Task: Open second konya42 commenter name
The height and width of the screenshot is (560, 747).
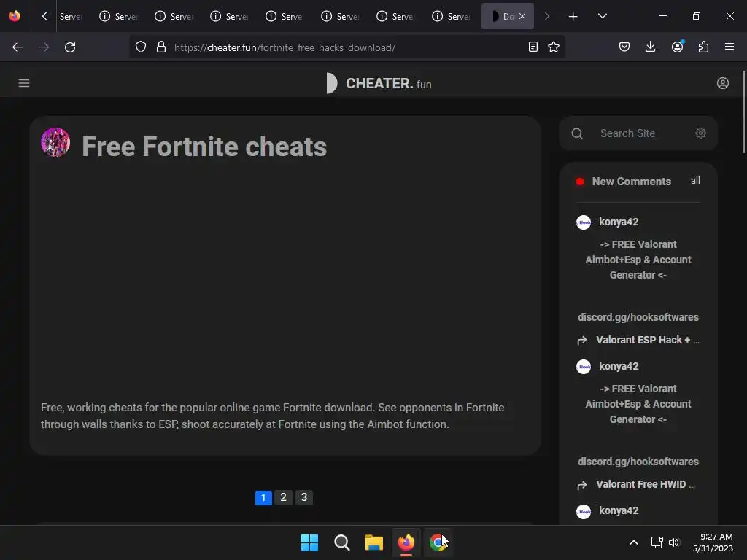Action: point(619,366)
